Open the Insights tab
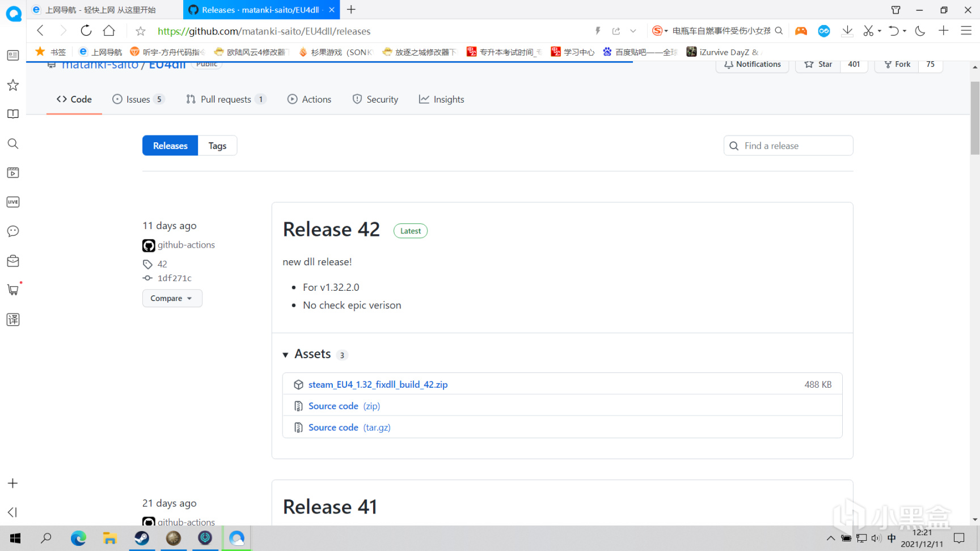 pos(442,99)
